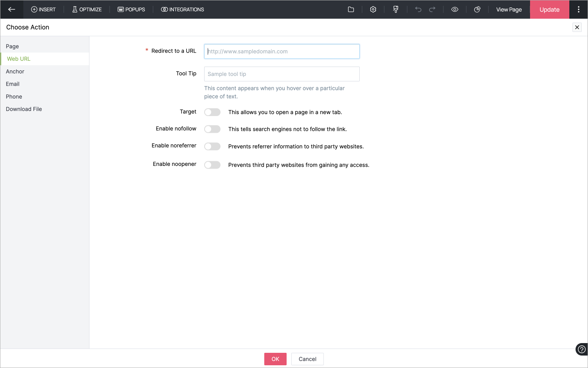Click the View Page link

point(509,9)
